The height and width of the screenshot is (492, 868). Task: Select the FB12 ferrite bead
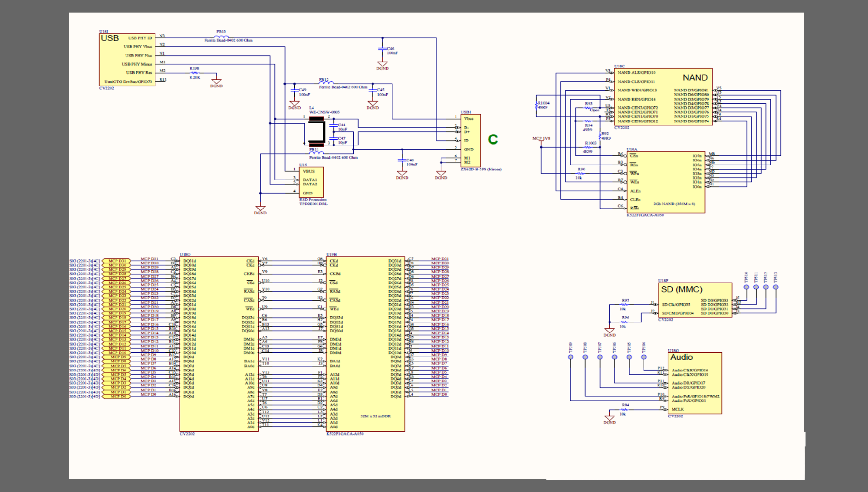(x=327, y=83)
